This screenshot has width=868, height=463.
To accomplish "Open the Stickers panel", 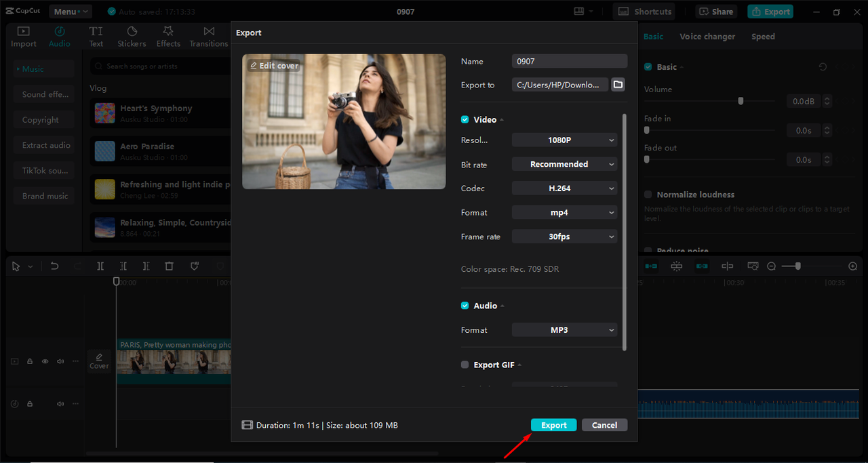I will tap(132, 37).
